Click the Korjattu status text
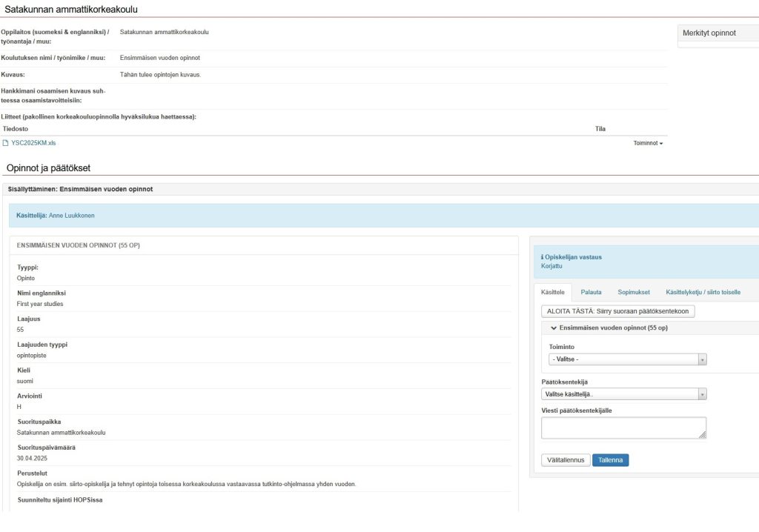The height and width of the screenshot is (532, 759). click(x=553, y=266)
